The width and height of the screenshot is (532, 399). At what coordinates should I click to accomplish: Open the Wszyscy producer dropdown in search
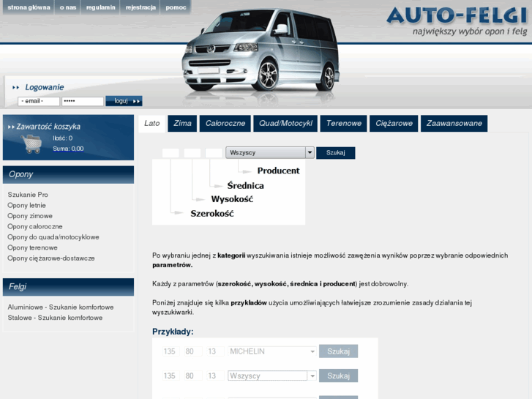pyautogui.click(x=270, y=153)
